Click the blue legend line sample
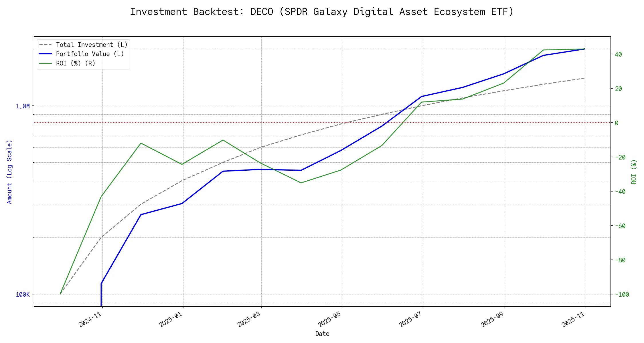Screen dimensions: 644x343 tap(46, 54)
